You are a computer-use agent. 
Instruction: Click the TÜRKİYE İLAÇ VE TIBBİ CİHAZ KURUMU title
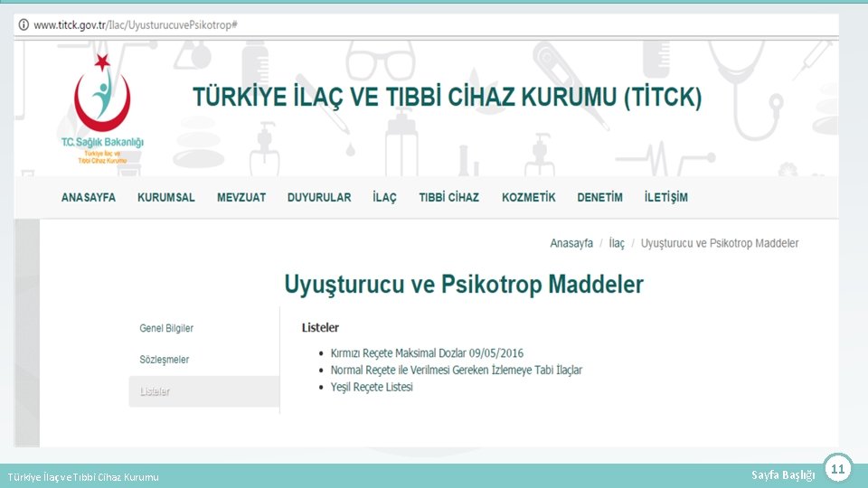[448, 97]
